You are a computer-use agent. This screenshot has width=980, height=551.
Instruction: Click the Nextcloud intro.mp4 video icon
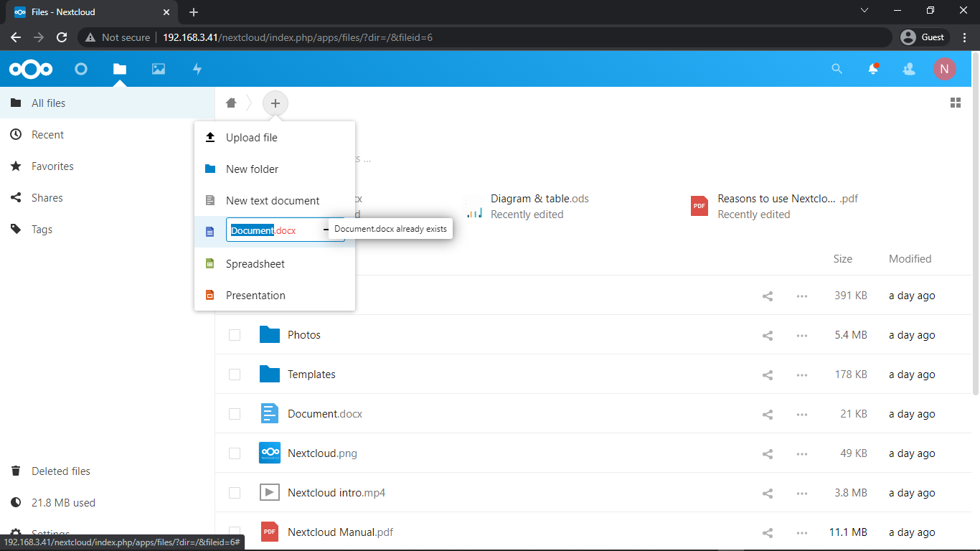tap(270, 492)
